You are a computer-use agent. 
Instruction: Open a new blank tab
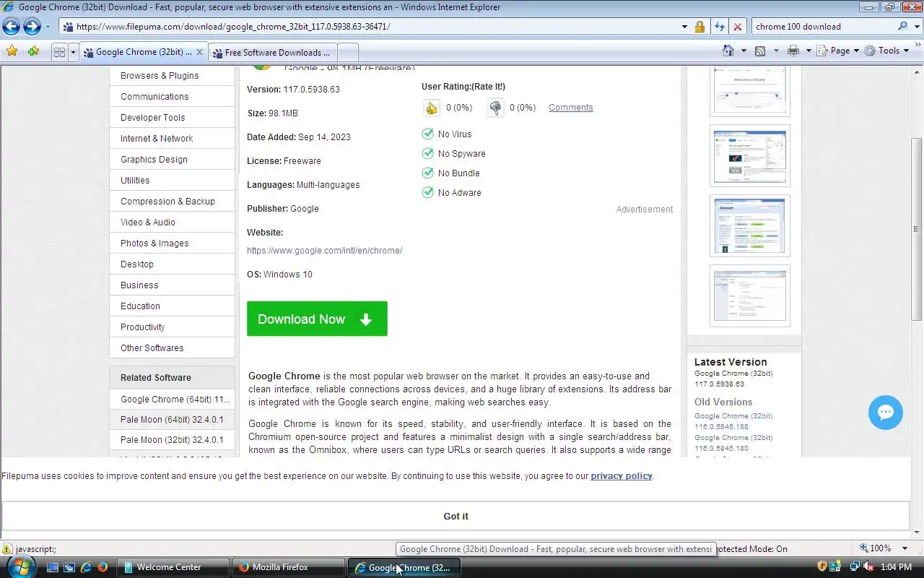coord(348,52)
